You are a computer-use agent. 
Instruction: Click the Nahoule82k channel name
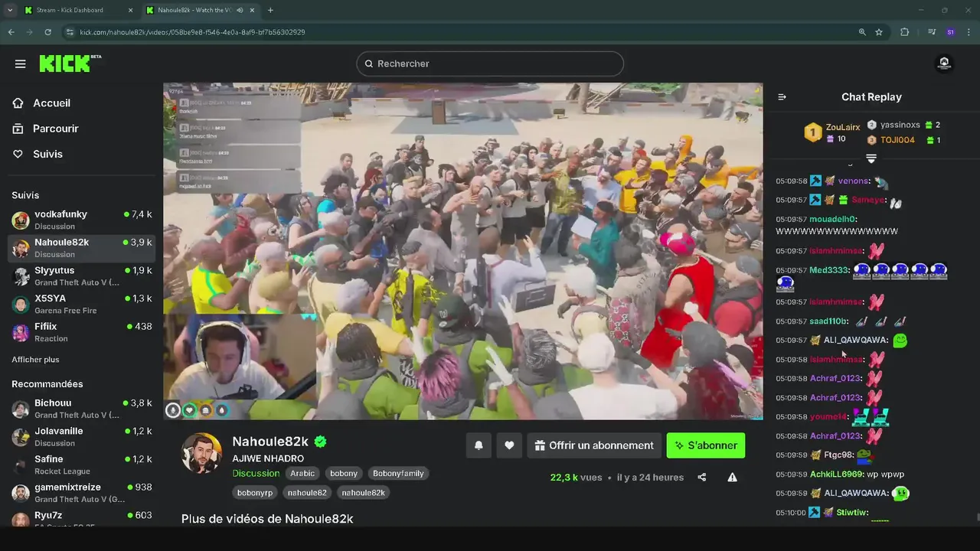[x=270, y=442]
